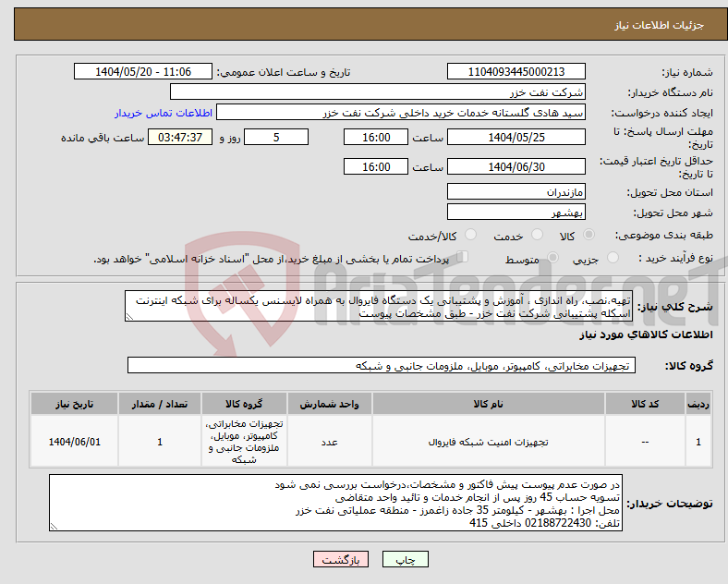Click the تعداد / مقدار column header
The height and width of the screenshot is (584, 728).
click(160, 404)
